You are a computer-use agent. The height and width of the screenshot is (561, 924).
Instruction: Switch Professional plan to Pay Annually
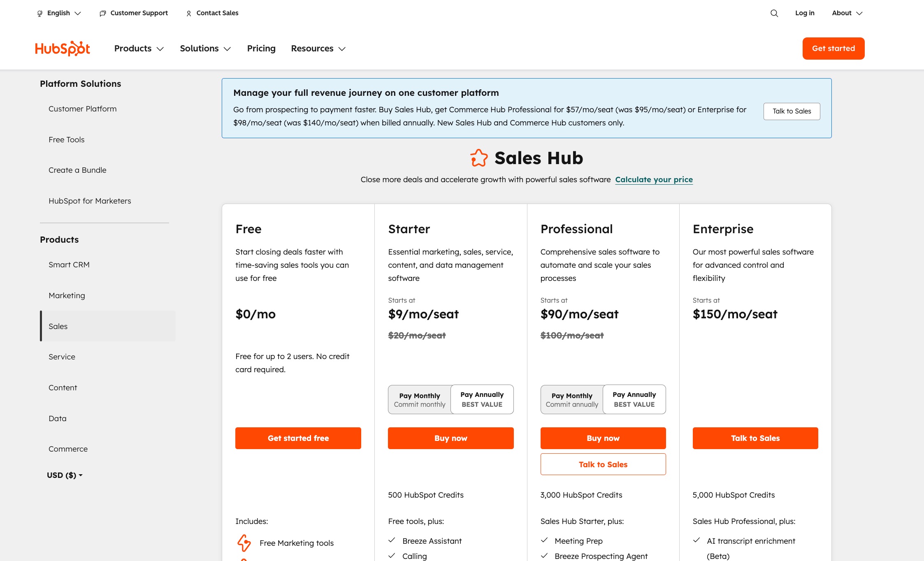(634, 399)
